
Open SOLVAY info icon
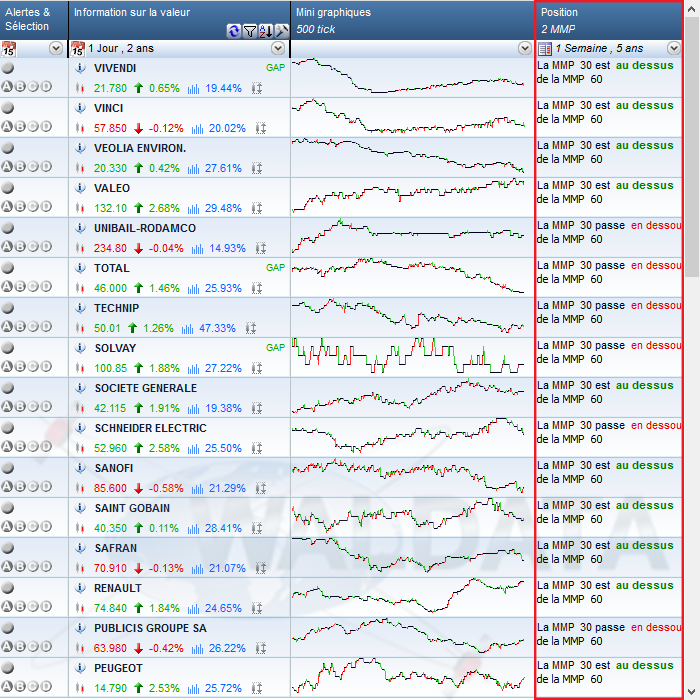point(80,348)
